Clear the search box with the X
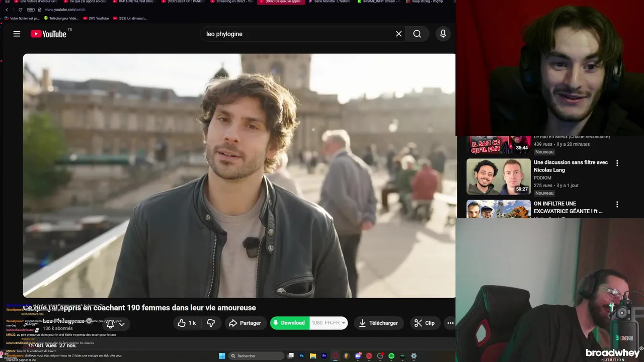Viewport: 644px width, 362px height. [398, 34]
